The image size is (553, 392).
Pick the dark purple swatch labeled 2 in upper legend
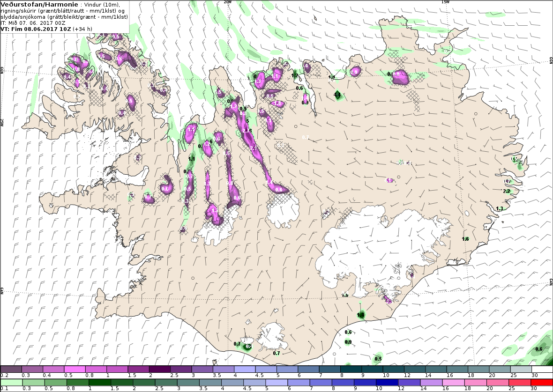click(160, 369)
